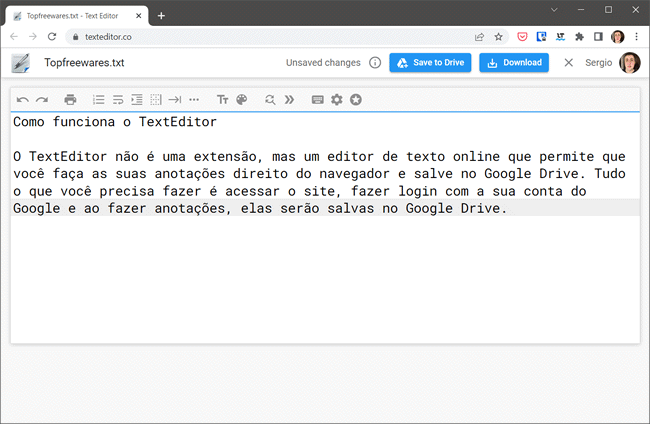Click the site lock icon
Screen dimensions: 650x424
coord(75,37)
